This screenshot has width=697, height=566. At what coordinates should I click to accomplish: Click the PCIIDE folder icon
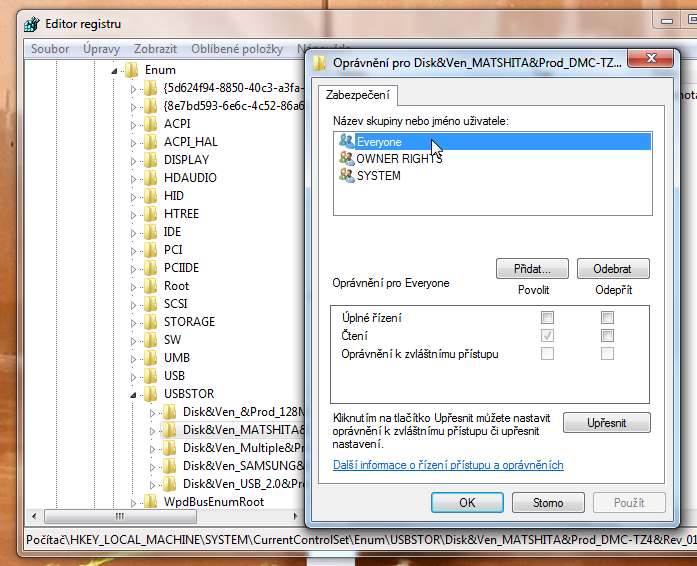(x=151, y=268)
